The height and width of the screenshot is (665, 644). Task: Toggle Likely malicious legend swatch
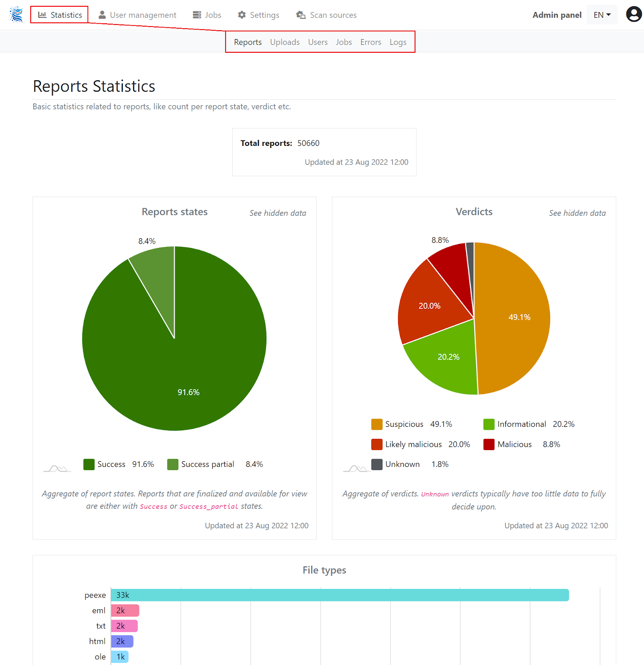377,444
